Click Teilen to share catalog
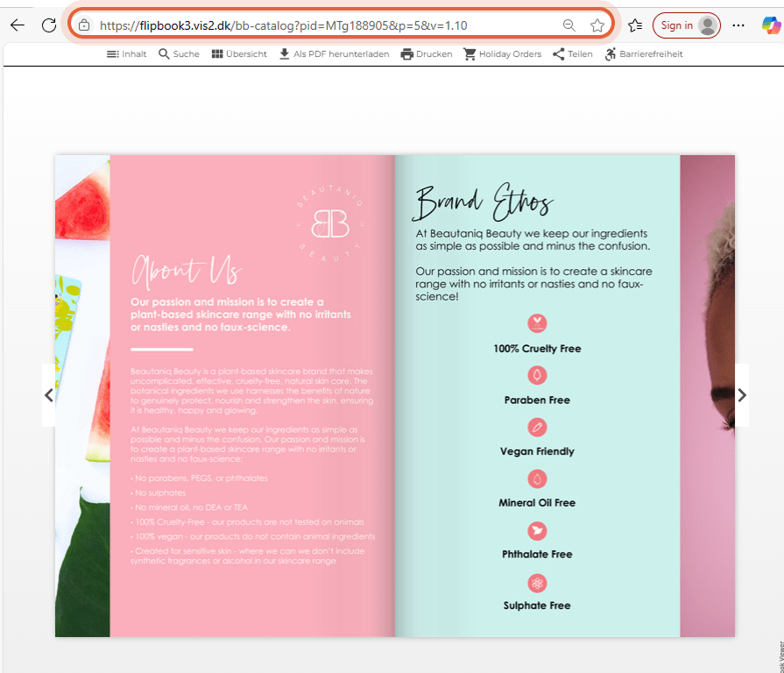The width and height of the screenshot is (784, 673). 573,54
